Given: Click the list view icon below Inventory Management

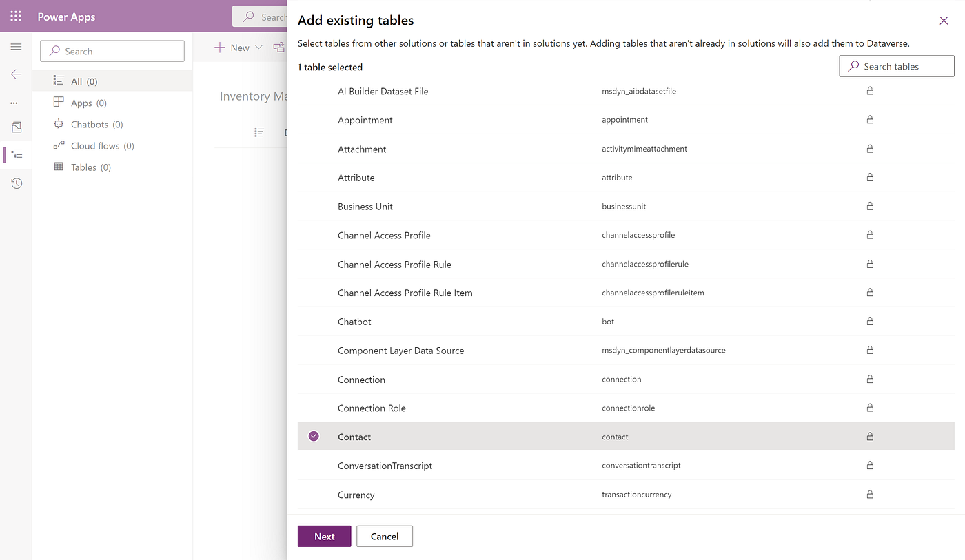Looking at the screenshot, I should tap(259, 132).
